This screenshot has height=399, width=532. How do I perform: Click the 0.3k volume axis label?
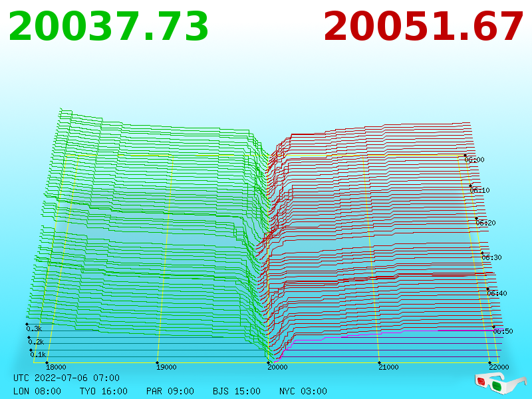click(34, 329)
